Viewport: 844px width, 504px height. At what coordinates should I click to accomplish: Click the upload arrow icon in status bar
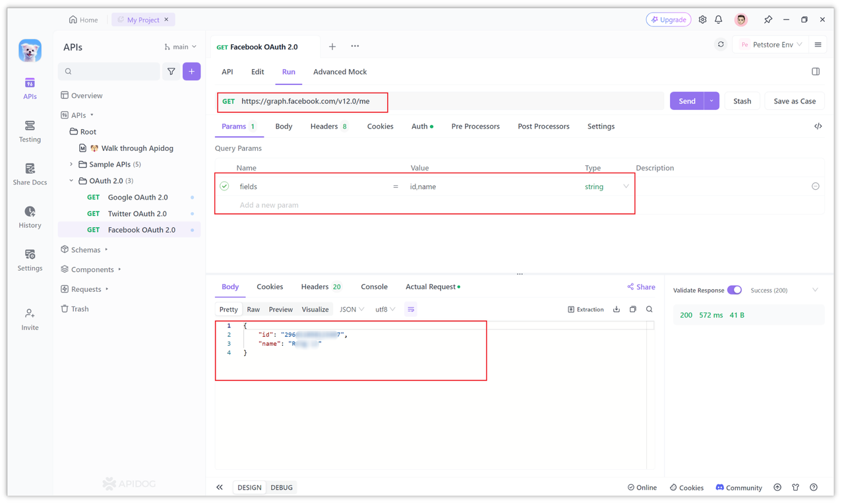(777, 488)
